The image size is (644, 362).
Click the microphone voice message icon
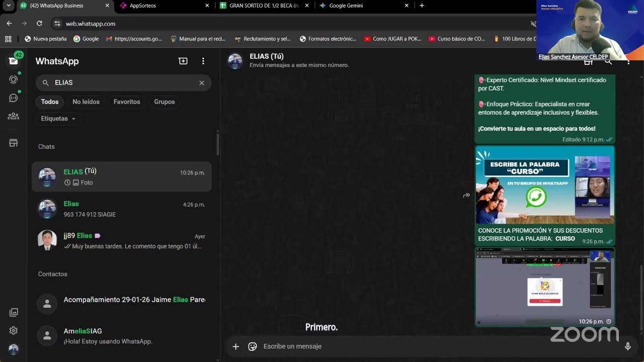point(628,346)
